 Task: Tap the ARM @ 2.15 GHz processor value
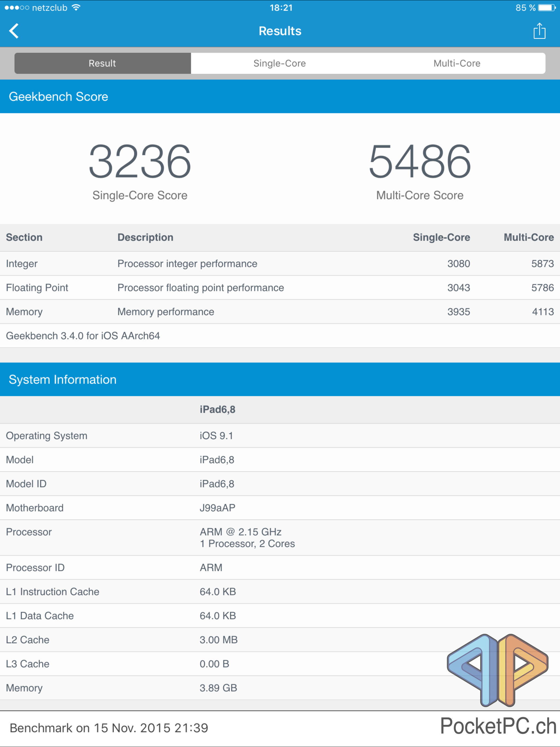(x=240, y=532)
